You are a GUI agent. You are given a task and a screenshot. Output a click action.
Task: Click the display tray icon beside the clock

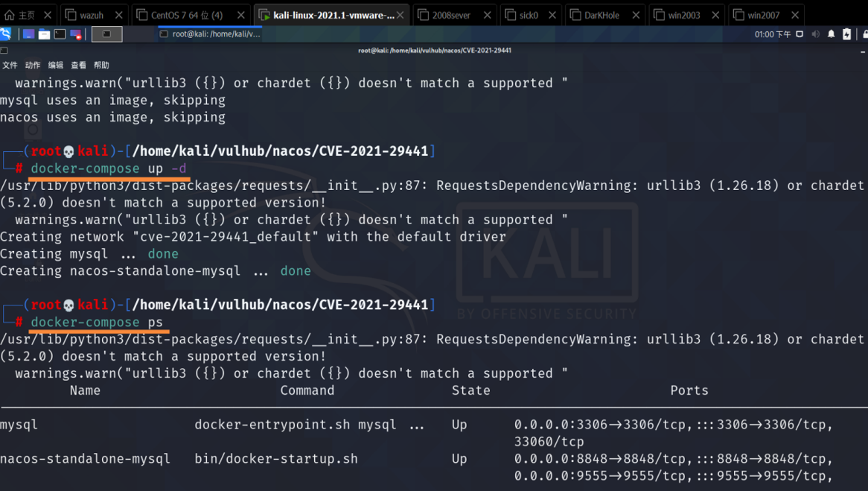[800, 34]
